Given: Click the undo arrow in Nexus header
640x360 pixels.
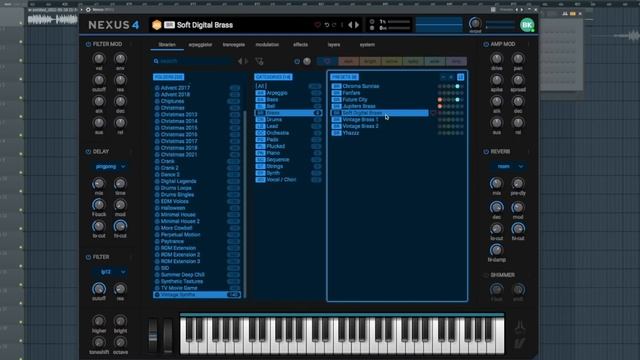Looking at the screenshot, I should 327,25.
